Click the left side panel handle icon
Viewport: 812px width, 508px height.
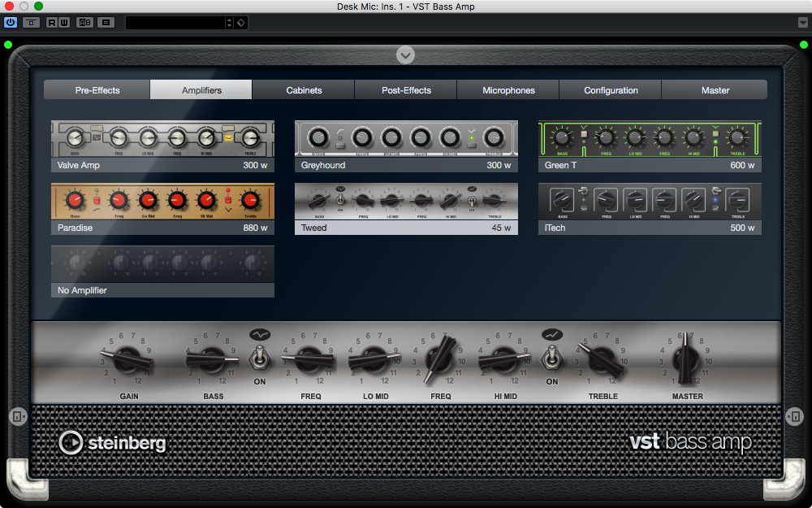pyautogui.click(x=17, y=416)
